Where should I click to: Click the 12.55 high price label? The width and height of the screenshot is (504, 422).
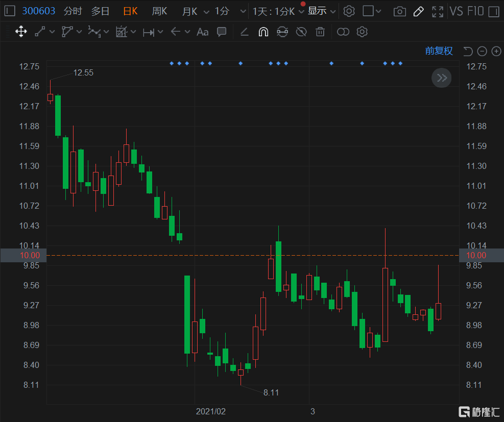(83, 72)
